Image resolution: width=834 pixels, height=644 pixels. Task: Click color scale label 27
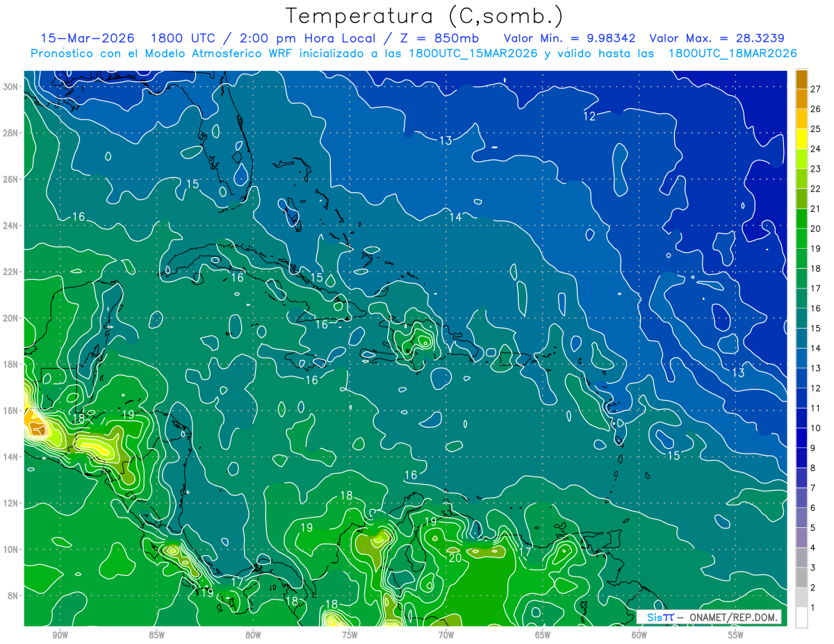click(x=815, y=89)
